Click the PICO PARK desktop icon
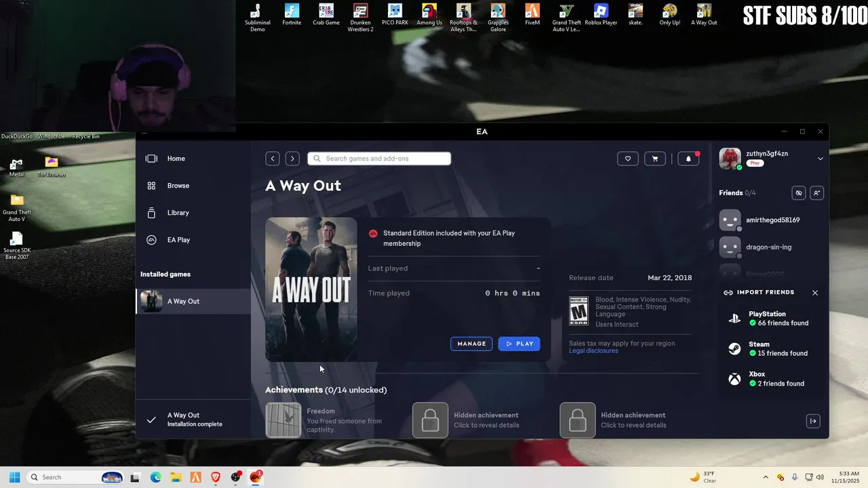 pyautogui.click(x=395, y=15)
